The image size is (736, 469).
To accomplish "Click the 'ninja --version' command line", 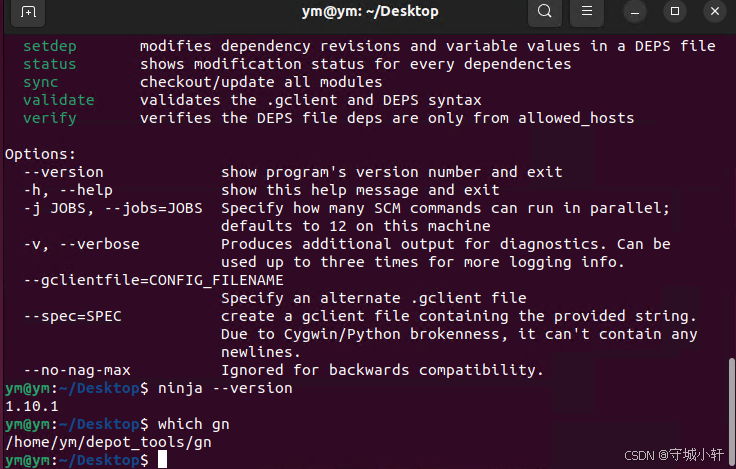I will (x=225, y=388).
